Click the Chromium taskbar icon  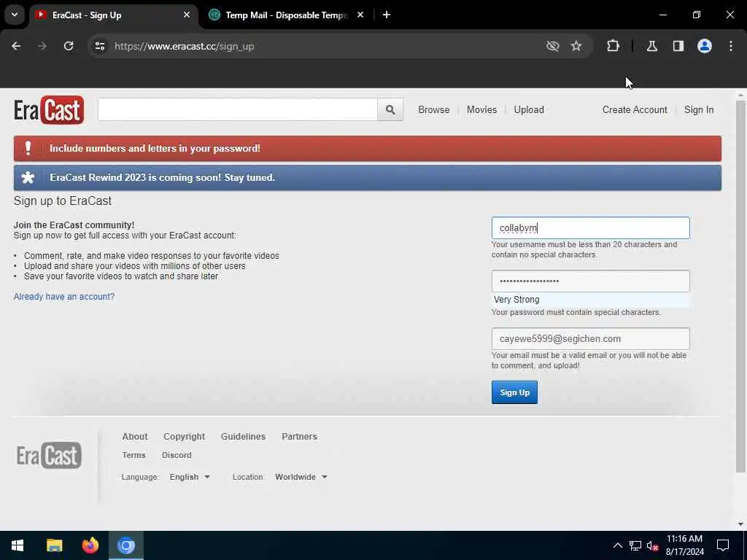click(x=126, y=545)
